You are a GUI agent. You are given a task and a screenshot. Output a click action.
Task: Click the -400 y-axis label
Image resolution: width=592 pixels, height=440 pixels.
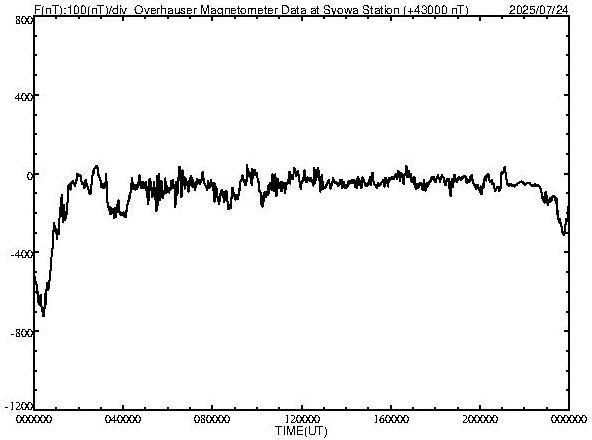coord(22,254)
